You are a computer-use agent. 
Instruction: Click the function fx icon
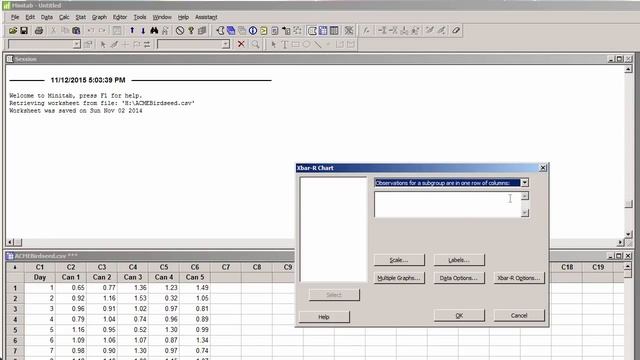click(366, 31)
